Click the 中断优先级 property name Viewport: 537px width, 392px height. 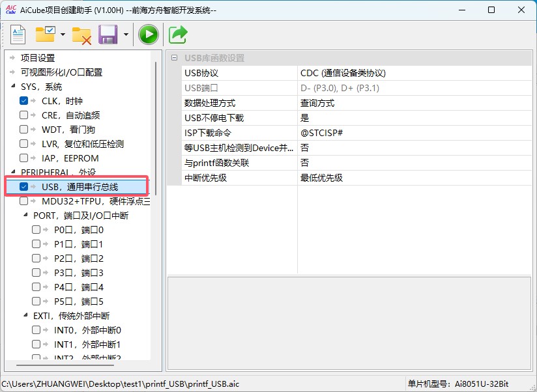click(x=205, y=178)
